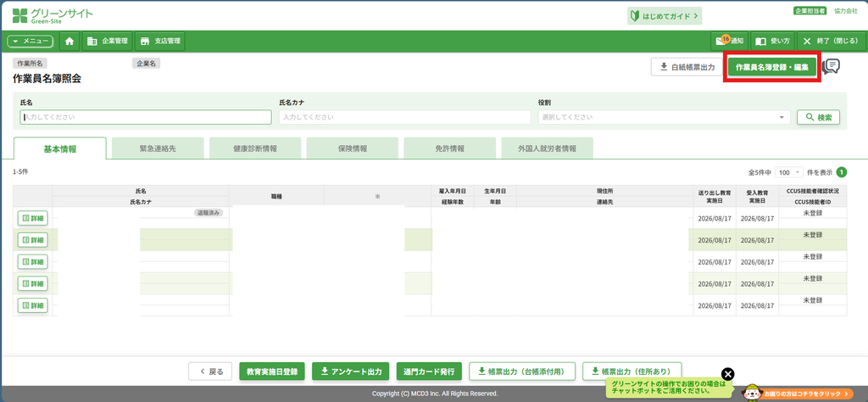Screen dimensions: 868x402
Task: Click the 協力会社 label at top right
Action: point(845,10)
